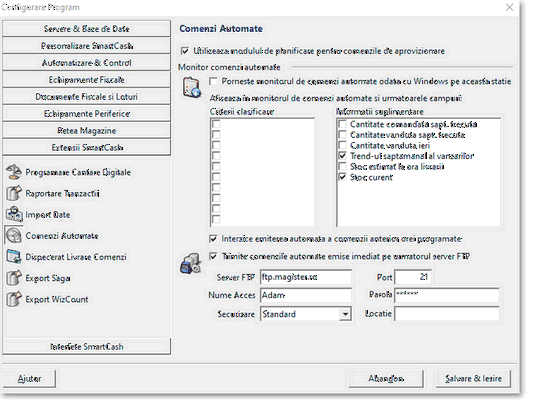Click the Raportare Tranzactii icon

pyautogui.click(x=14, y=194)
